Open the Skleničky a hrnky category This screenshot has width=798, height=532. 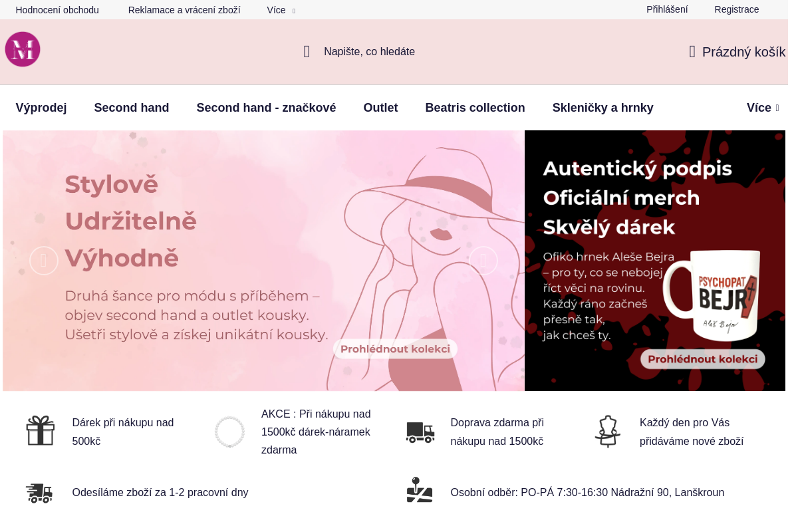(602, 107)
